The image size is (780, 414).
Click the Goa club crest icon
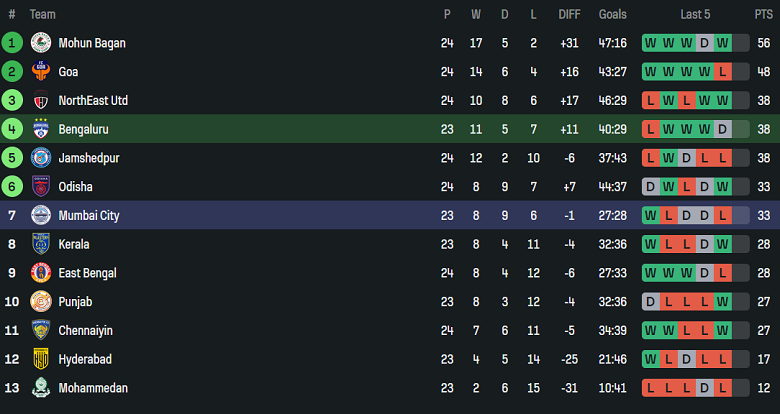point(41,72)
